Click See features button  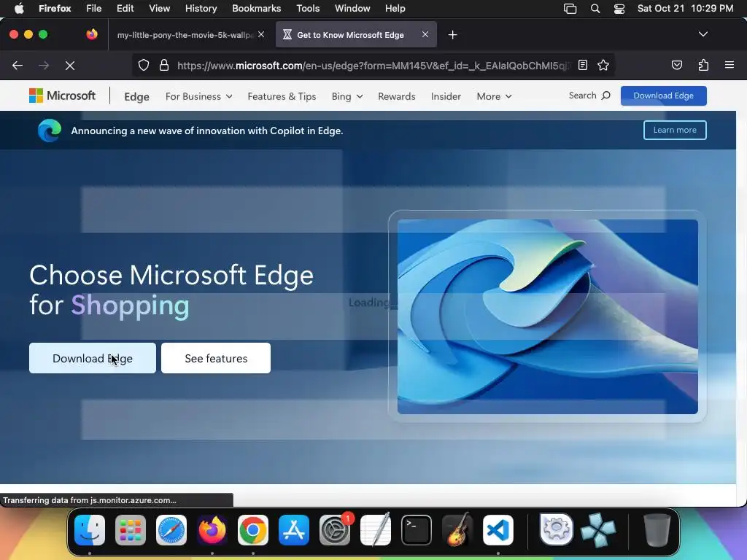point(216,358)
